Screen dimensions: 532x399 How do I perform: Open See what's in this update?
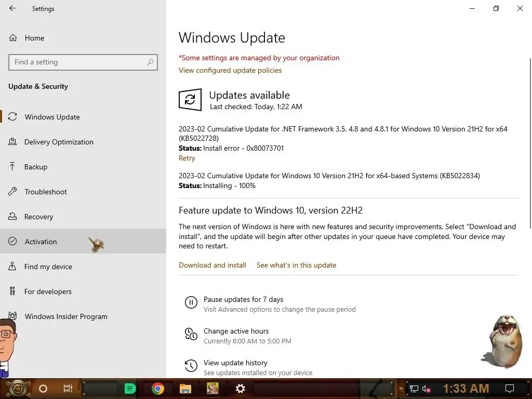tap(296, 265)
